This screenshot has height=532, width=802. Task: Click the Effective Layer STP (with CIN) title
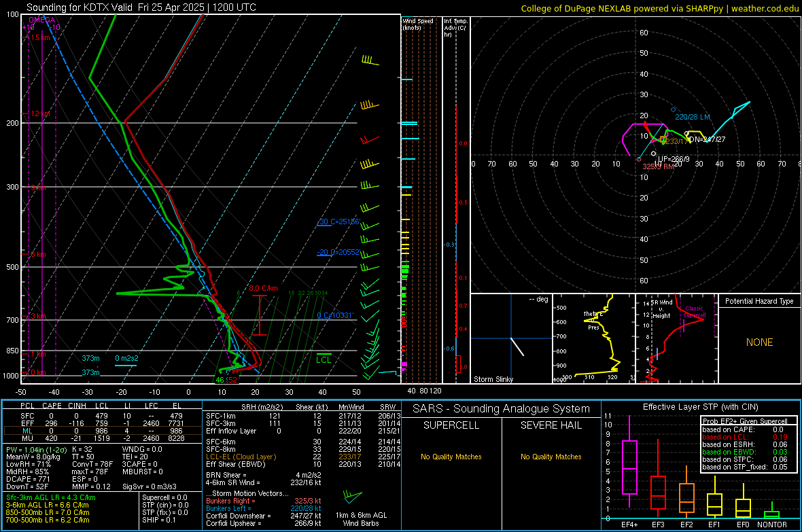[x=700, y=407]
